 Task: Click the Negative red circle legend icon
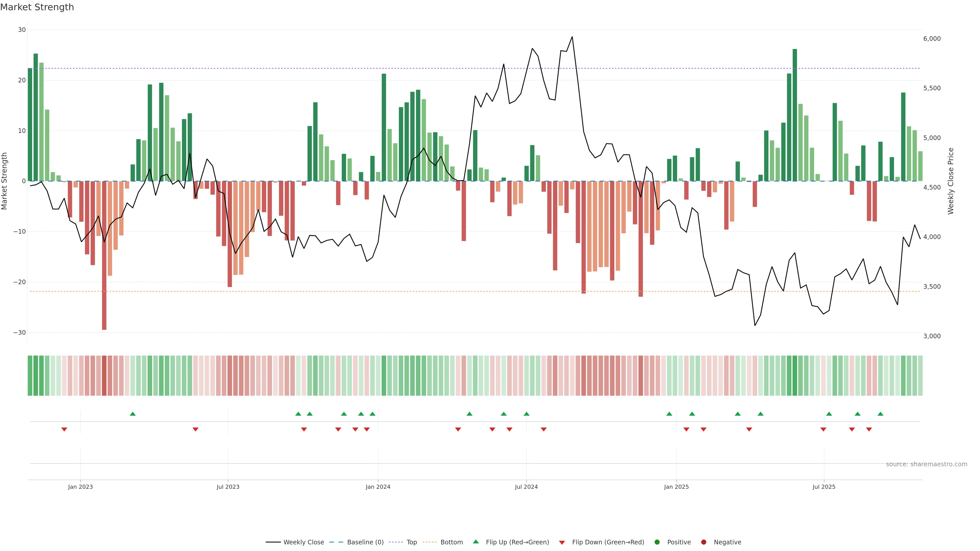coord(703,542)
